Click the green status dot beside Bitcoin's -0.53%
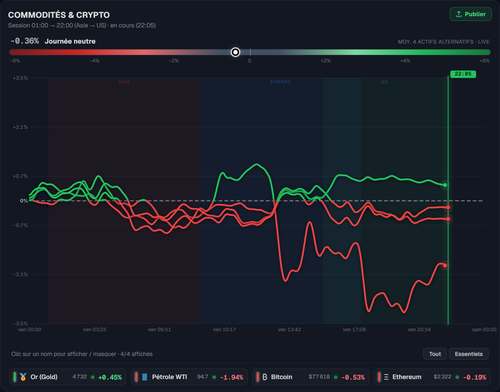This screenshot has width=500, height=392. tap(336, 377)
